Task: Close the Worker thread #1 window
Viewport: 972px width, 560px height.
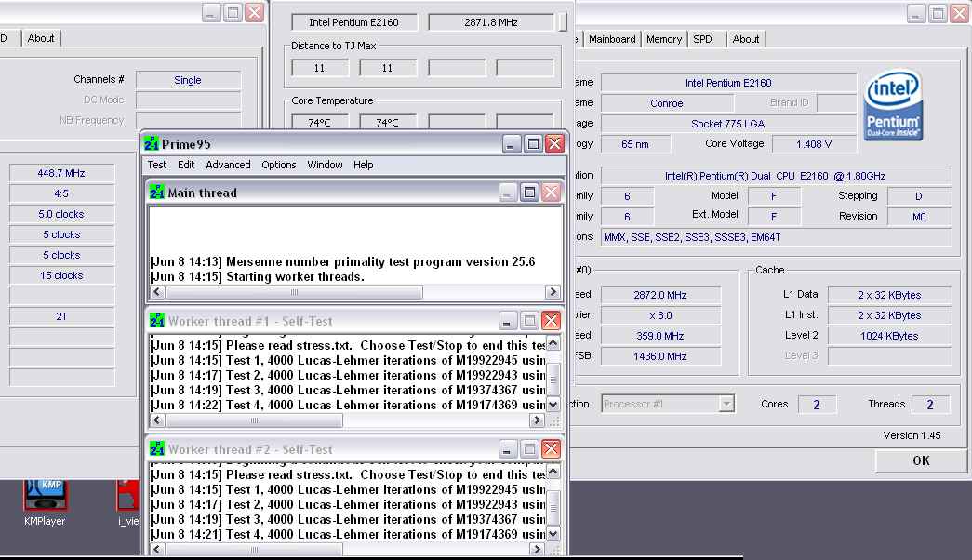Action: (x=551, y=321)
